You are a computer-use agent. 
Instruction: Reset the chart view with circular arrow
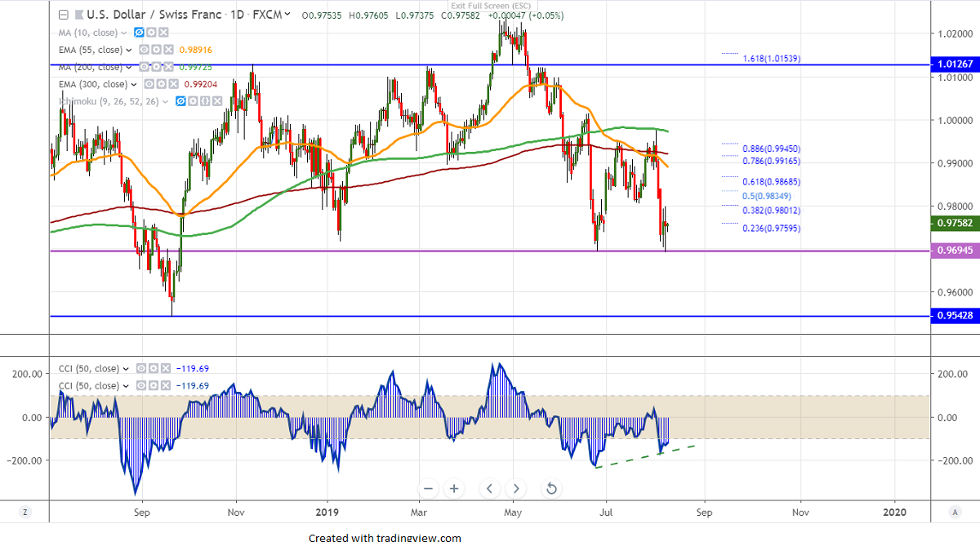tap(551, 489)
